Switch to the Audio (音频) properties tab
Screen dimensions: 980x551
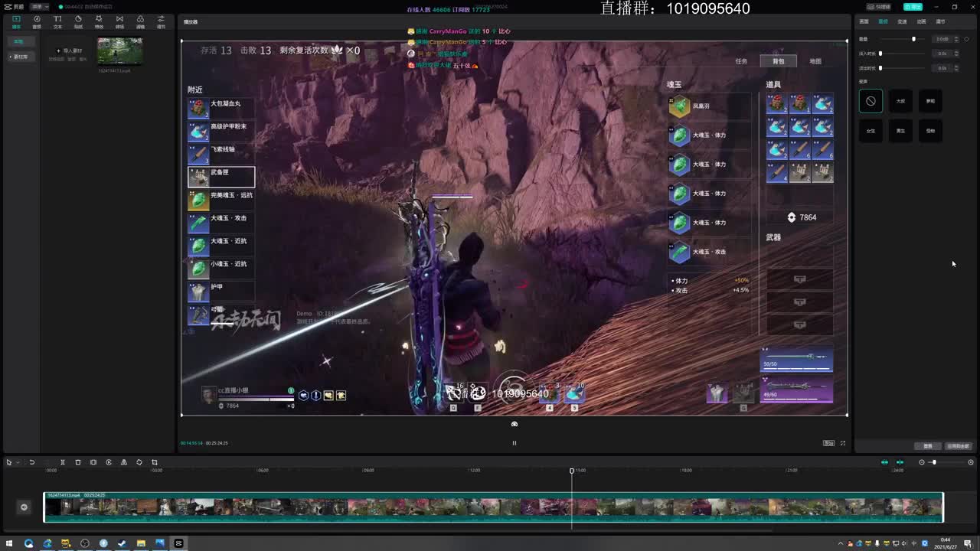[883, 21]
